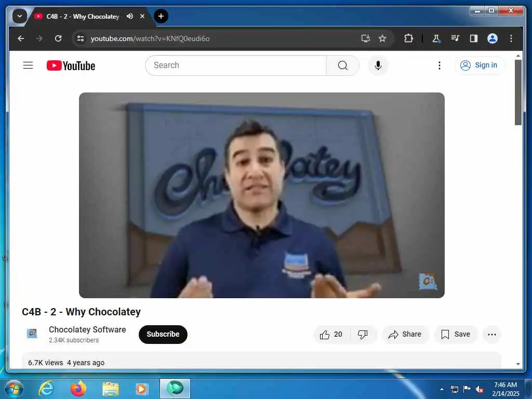Install the YouTube app via address bar icon

[x=365, y=38]
